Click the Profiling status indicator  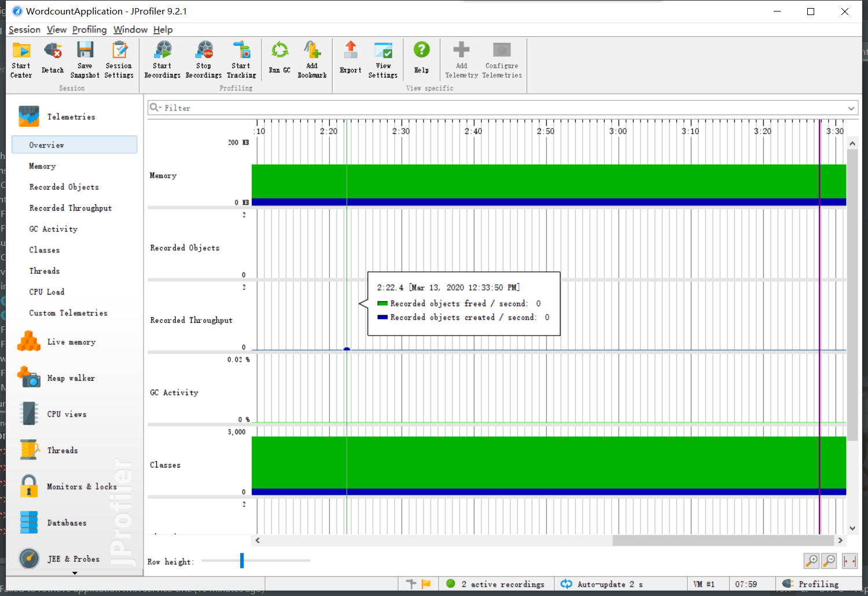810,584
